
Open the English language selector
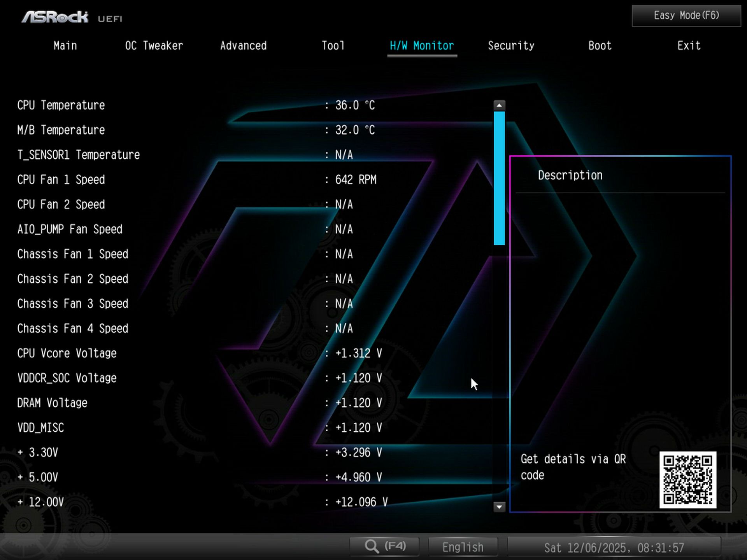pos(463,546)
